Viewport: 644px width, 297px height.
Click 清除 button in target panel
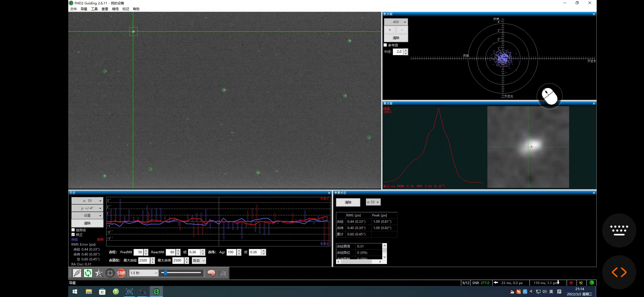pyautogui.click(x=396, y=38)
